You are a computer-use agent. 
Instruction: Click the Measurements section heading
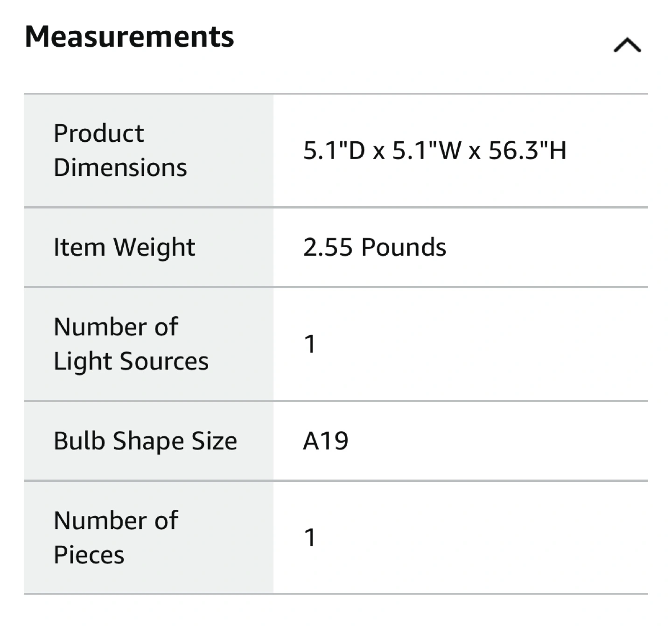click(x=129, y=36)
